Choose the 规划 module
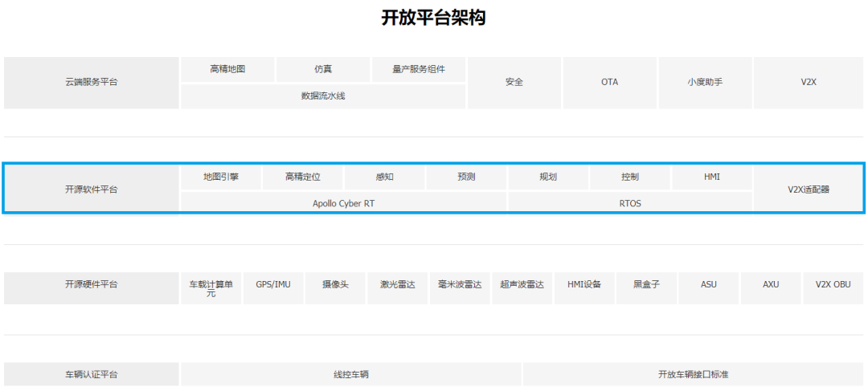The width and height of the screenshot is (868, 391). pyautogui.click(x=549, y=177)
